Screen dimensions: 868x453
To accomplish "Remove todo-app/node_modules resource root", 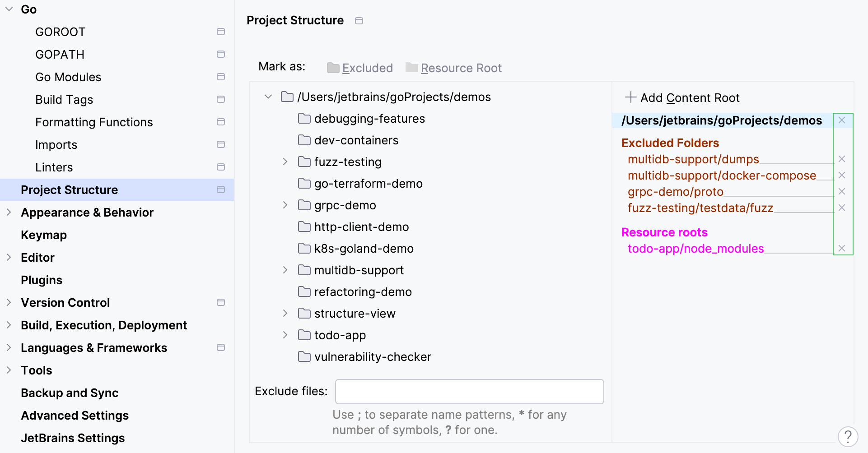I will [x=842, y=248].
